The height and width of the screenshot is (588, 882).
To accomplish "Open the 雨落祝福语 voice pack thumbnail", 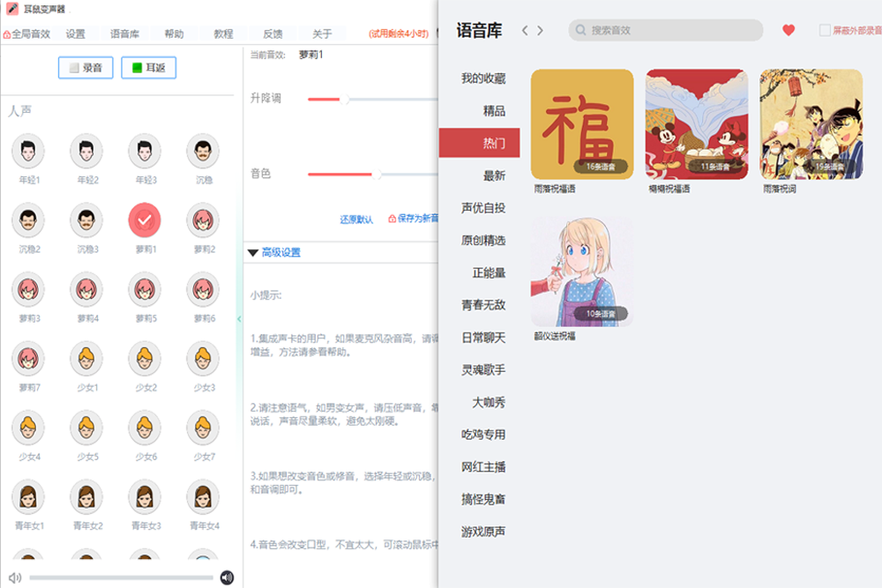I will click(581, 124).
